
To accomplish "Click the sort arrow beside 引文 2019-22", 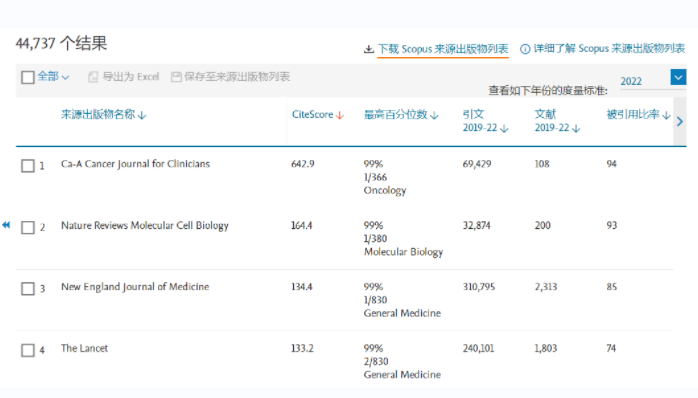I will point(504,129).
